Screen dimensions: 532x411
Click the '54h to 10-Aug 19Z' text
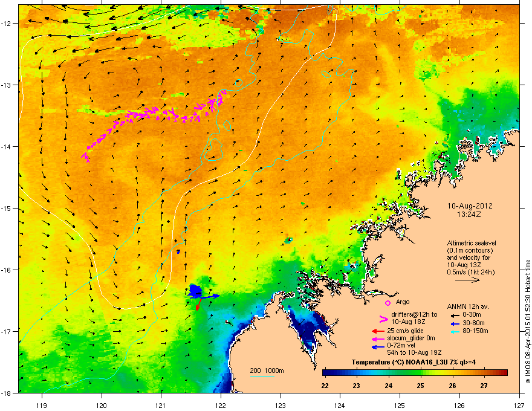pyautogui.click(x=414, y=352)
